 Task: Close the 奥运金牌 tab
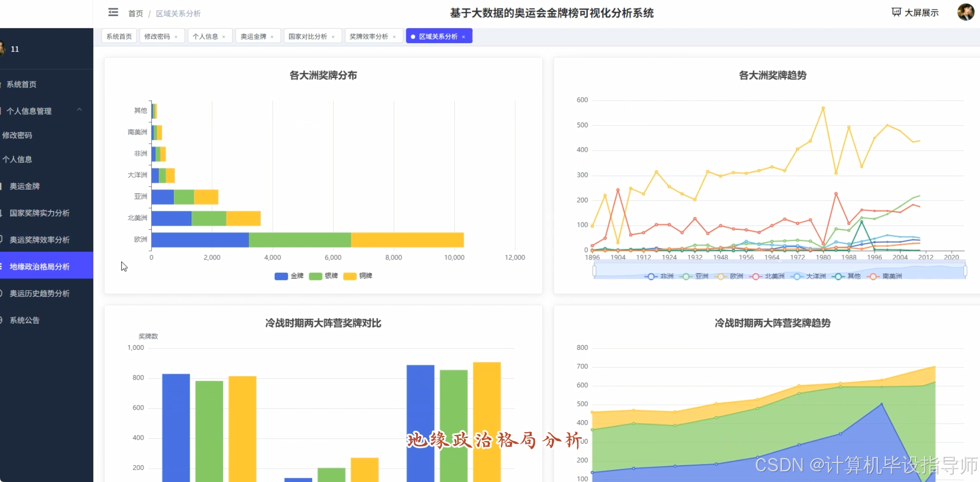(x=272, y=37)
